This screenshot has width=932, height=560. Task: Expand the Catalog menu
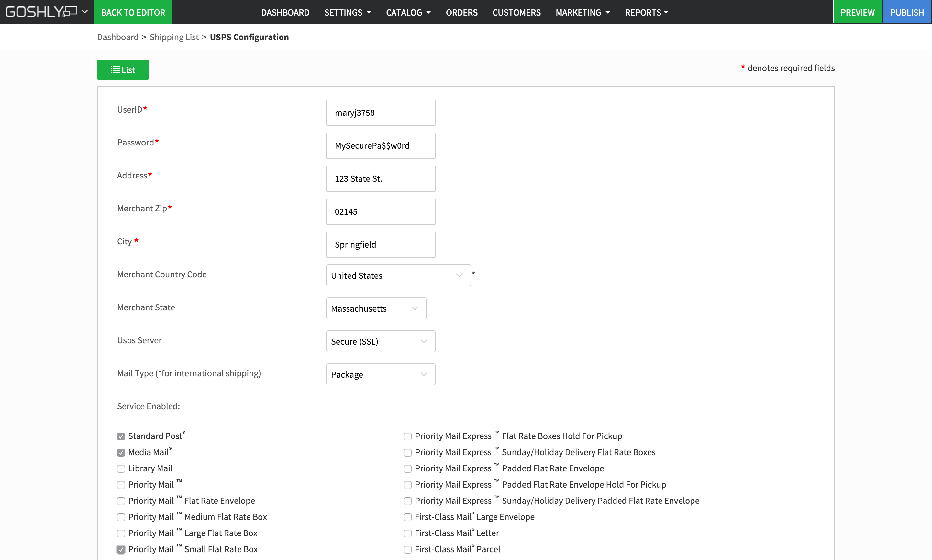tap(408, 13)
